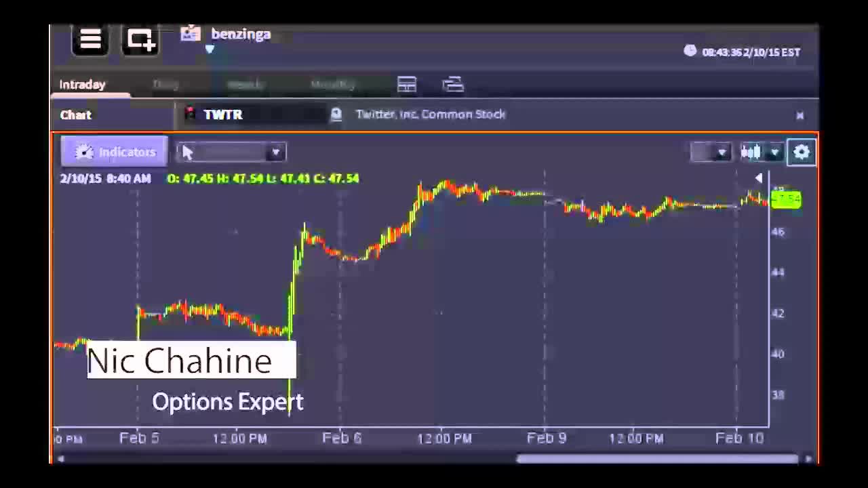Click the stacked windows layout icon
The image size is (868, 488).
[453, 85]
